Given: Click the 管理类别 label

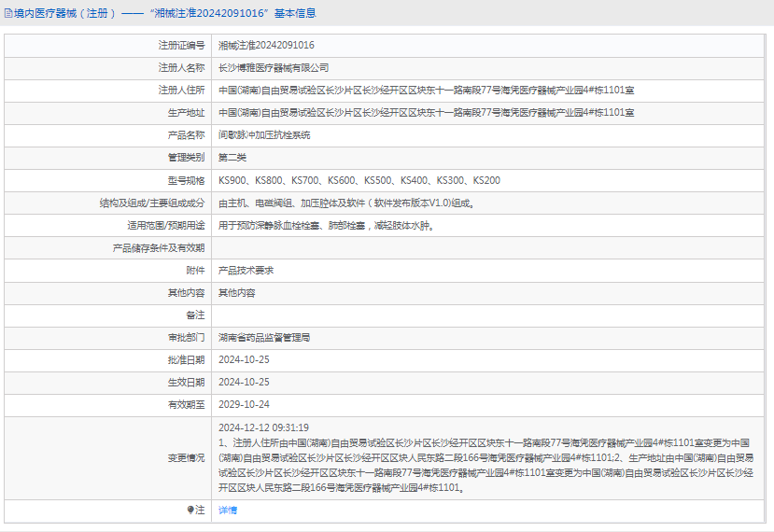Looking at the screenshot, I should [186, 158].
